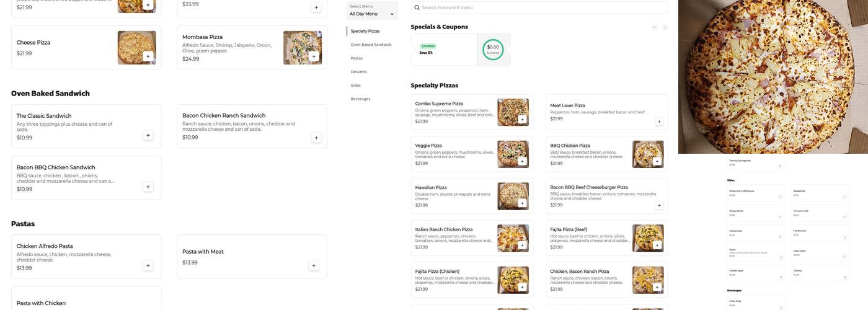Add Bacon BBQ Beef Cheeseburger Pizza
868x310 pixels.
659,205
